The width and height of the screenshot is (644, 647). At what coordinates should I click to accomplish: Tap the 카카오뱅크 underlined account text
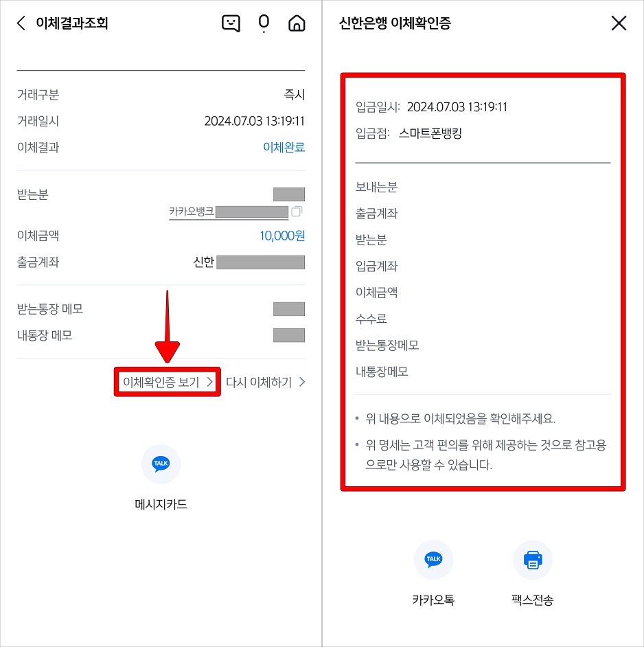point(229,212)
